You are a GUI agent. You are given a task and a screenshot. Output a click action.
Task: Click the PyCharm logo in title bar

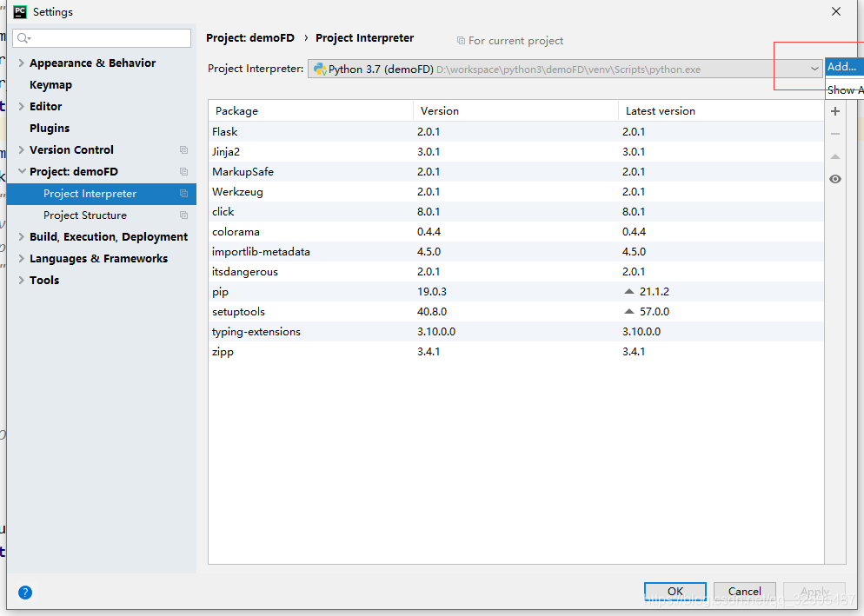pyautogui.click(x=20, y=11)
